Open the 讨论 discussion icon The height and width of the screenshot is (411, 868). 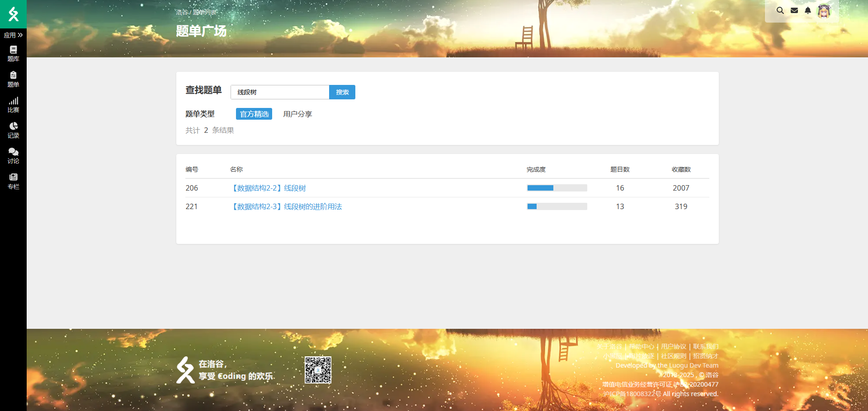[13, 155]
